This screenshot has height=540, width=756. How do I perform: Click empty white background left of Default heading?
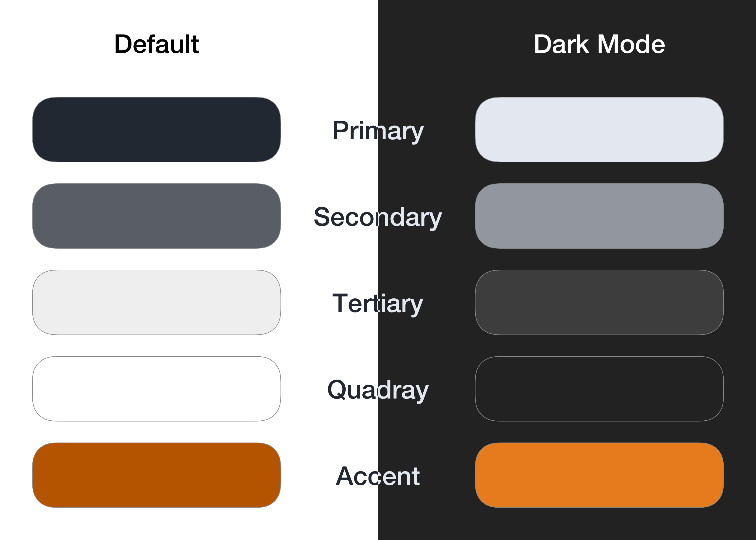[56, 44]
